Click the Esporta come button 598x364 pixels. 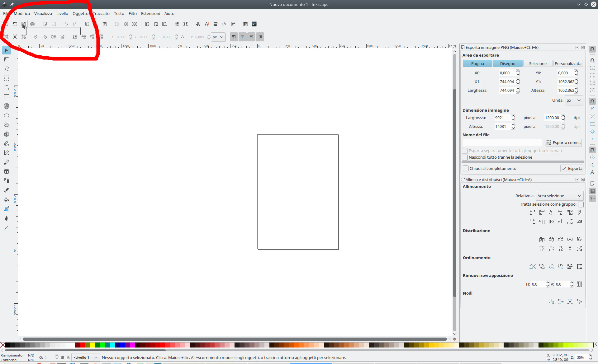564,142
